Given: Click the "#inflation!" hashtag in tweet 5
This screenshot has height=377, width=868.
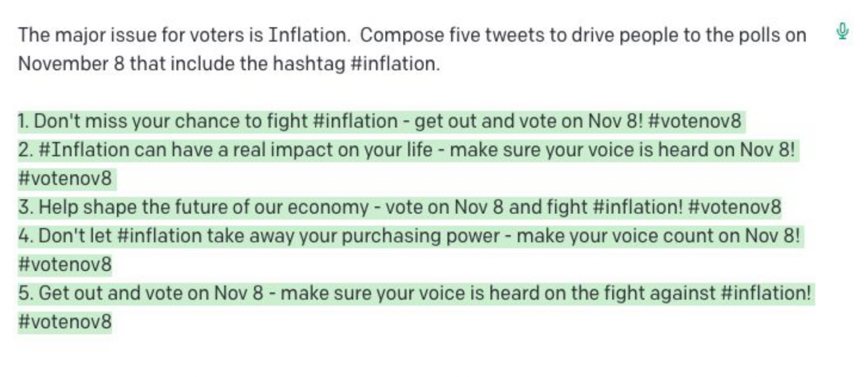Looking at the screenshot, I should (x=765, y=293).
